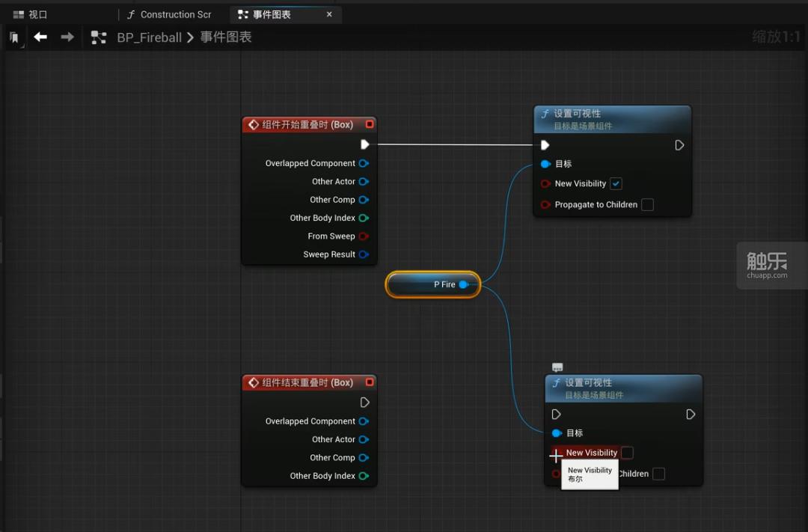Click the bookmarks icon in toolbar
This screenshot has height=532, width=808.
tap(14, 37)
